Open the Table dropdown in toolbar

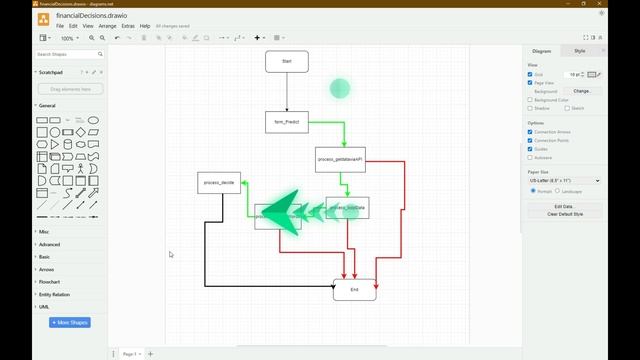click(279, 38)
